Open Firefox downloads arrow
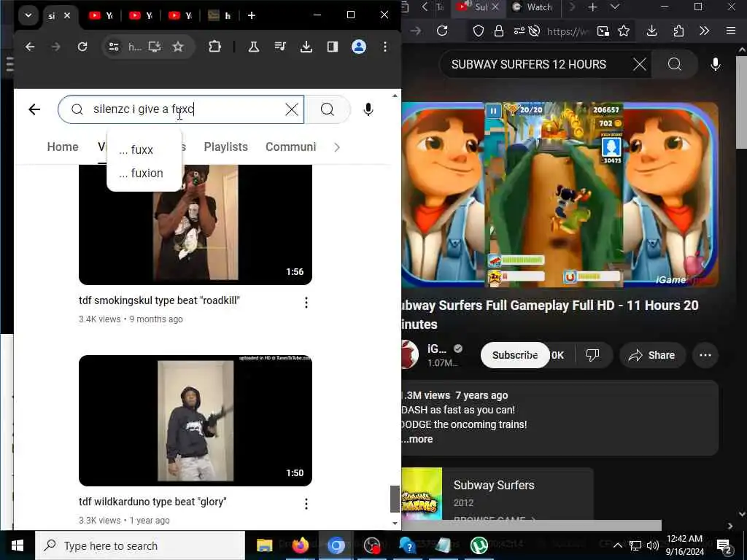 point(651,31)
